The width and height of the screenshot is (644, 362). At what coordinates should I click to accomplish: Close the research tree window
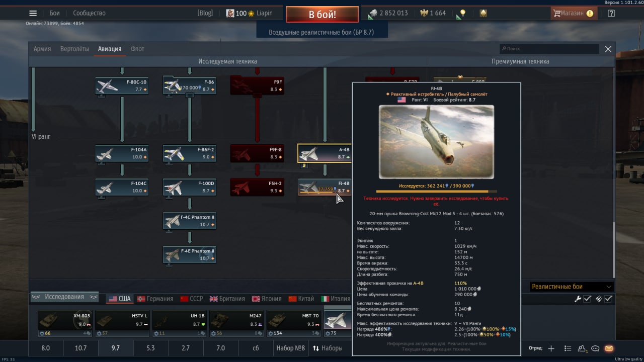(x=608, y=49)
